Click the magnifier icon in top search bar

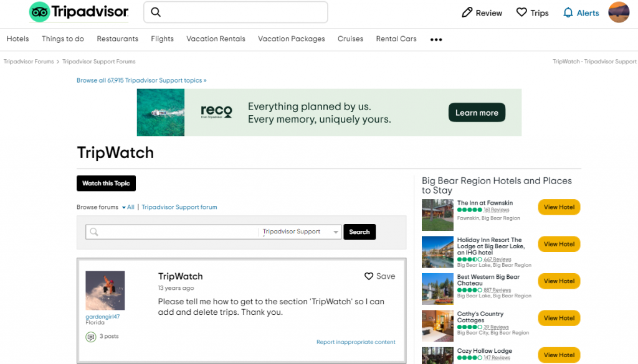156,12
